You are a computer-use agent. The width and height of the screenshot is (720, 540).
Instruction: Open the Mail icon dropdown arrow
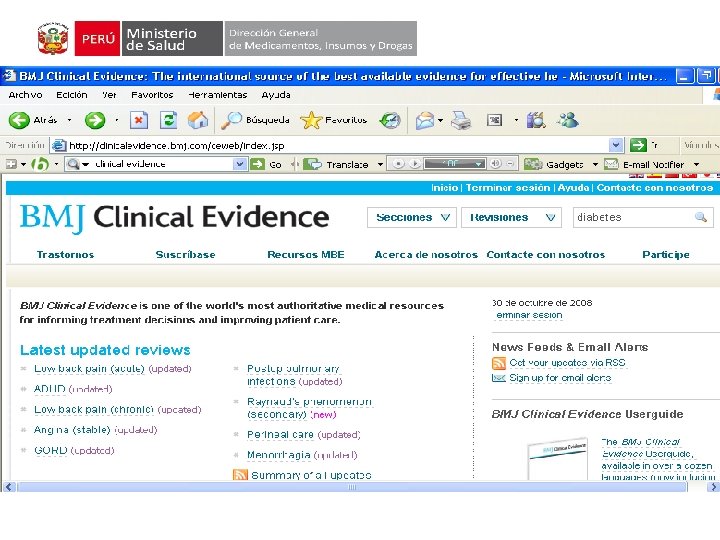[440, 120]
